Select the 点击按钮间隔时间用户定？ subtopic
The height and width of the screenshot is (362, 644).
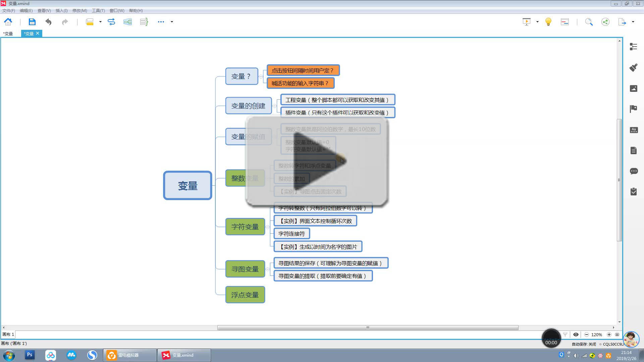pyautogui.click(x=303, y=70)
